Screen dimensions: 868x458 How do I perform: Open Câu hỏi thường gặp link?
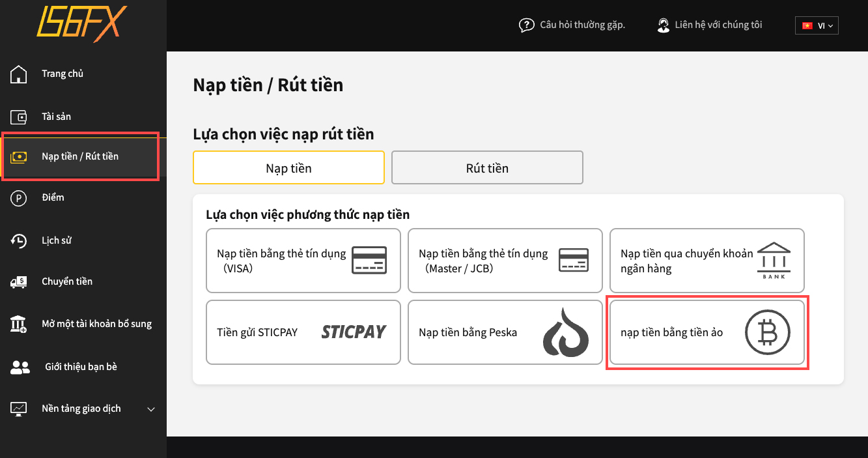click(582, 25)
